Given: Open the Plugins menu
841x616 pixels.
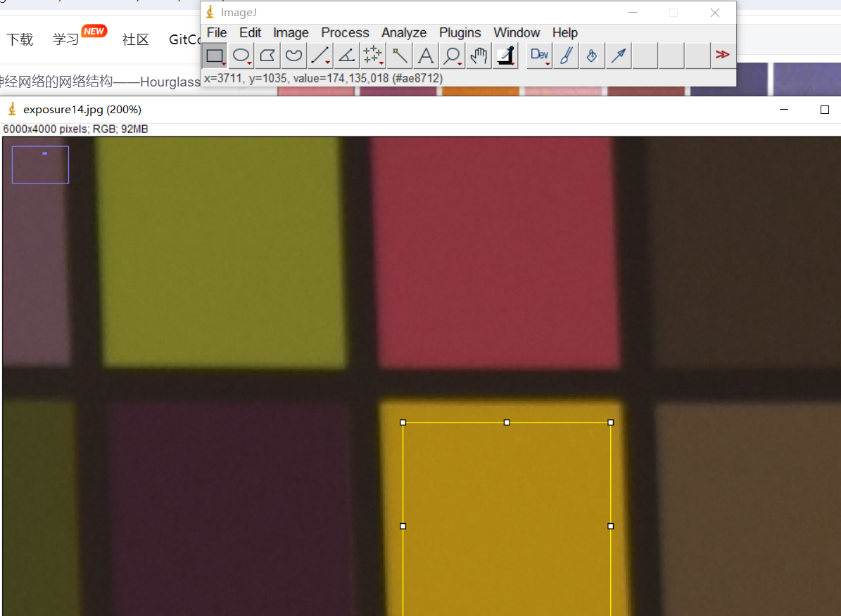Looking at the screenshot, I should 460,33.
